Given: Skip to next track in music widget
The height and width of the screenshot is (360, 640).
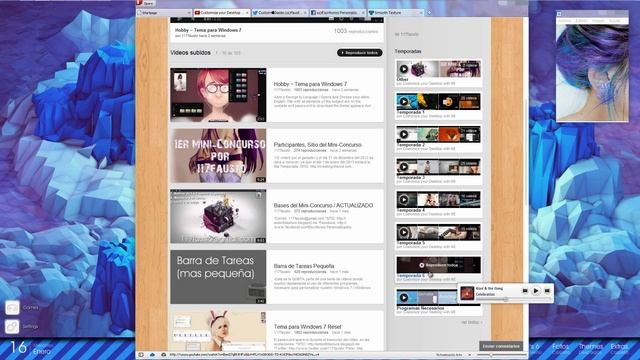Looking at the screenshot, I should (547, 291).
